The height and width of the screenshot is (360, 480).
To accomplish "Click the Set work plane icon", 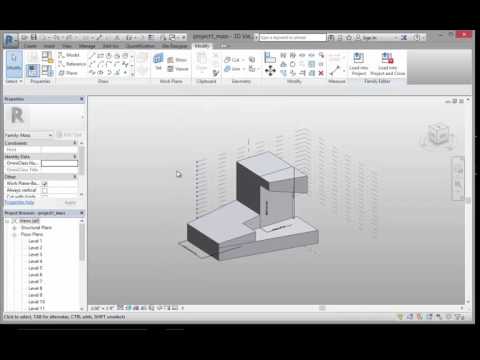I will click(158, 61).
